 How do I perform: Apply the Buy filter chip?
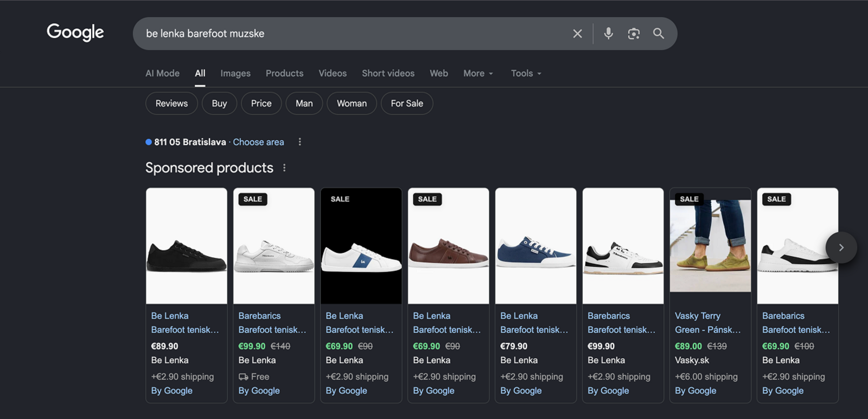(x=219, y=103)
